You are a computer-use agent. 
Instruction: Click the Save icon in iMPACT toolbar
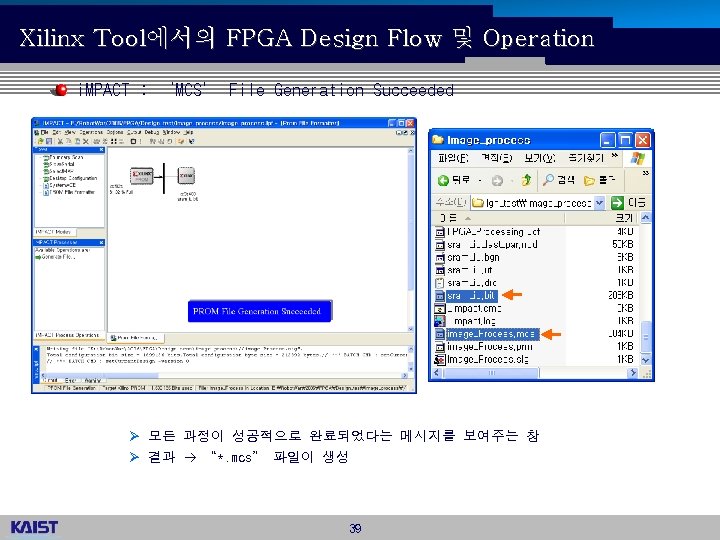click(49, 141)
